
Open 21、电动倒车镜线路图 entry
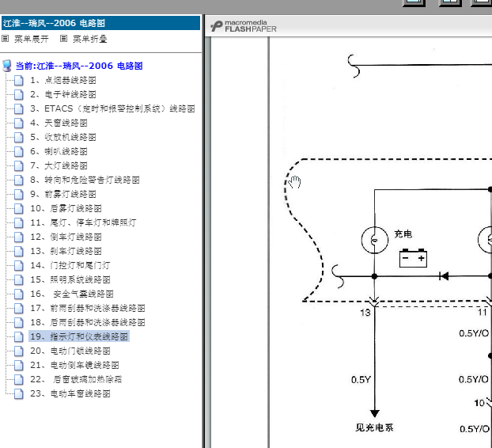74,366
